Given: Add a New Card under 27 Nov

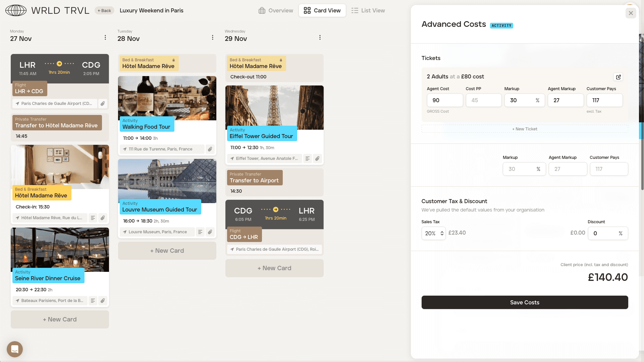Looking at the screenshot, I should pos(60,319).
